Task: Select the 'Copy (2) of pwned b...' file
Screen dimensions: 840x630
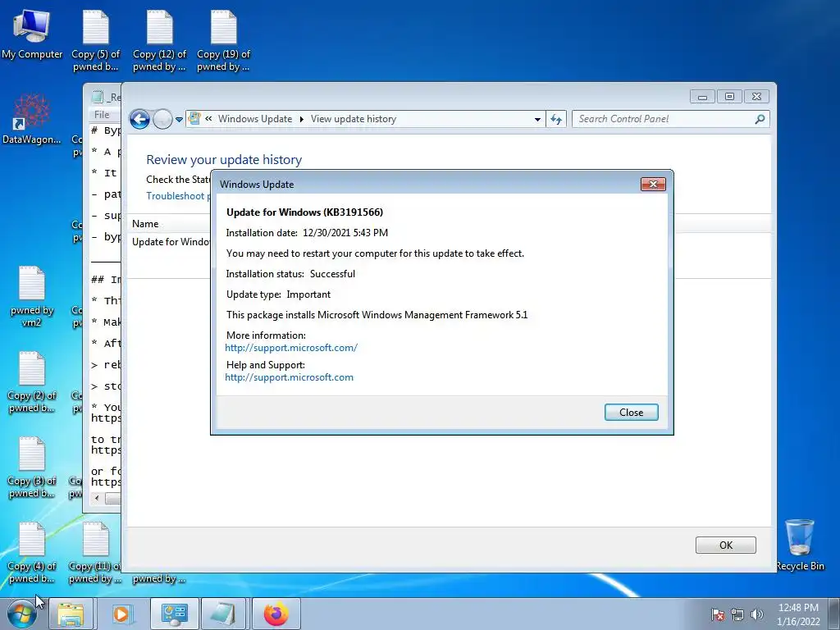Action: [32, 381]
